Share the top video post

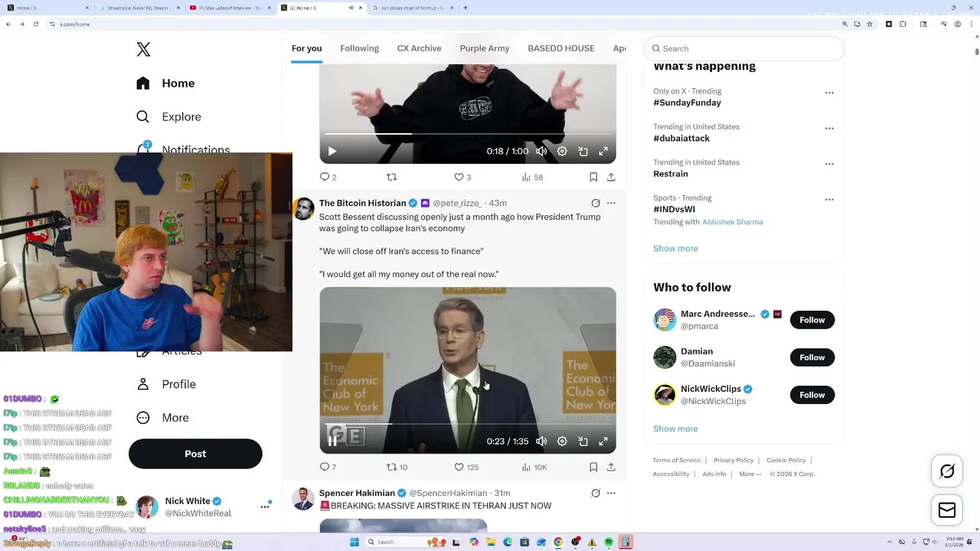pos(611,177)
